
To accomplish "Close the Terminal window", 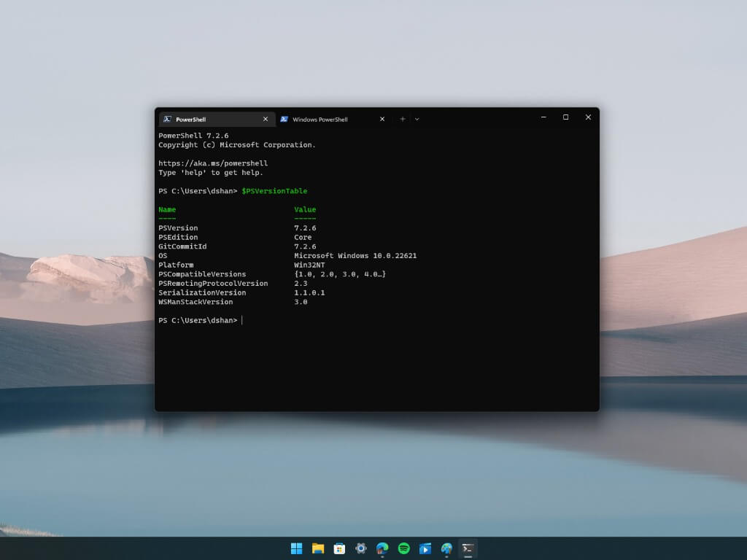I will tap(588, 117).
